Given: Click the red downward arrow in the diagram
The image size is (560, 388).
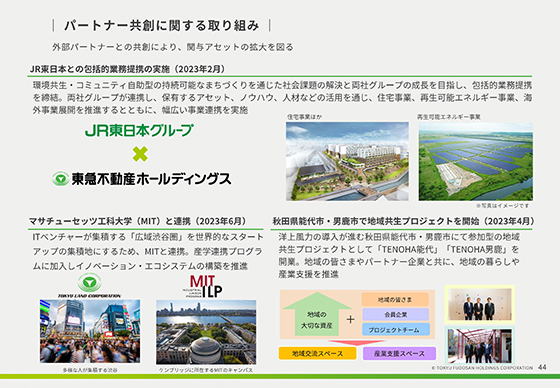Looking at the screenshot, I should pyautogui.click(x=356, y=343).
